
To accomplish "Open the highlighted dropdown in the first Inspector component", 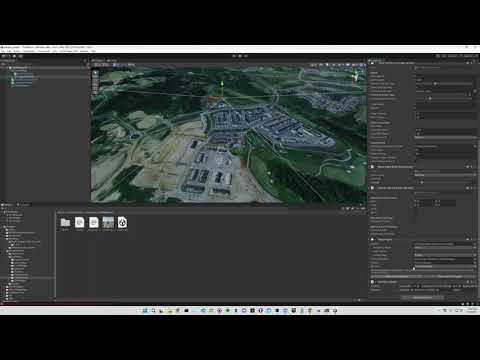I will (445, 137).
